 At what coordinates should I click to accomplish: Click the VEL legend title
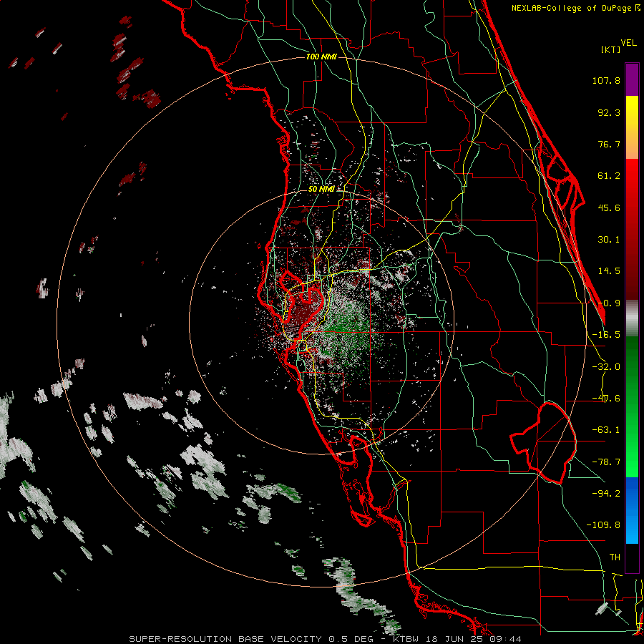(628, 43)
